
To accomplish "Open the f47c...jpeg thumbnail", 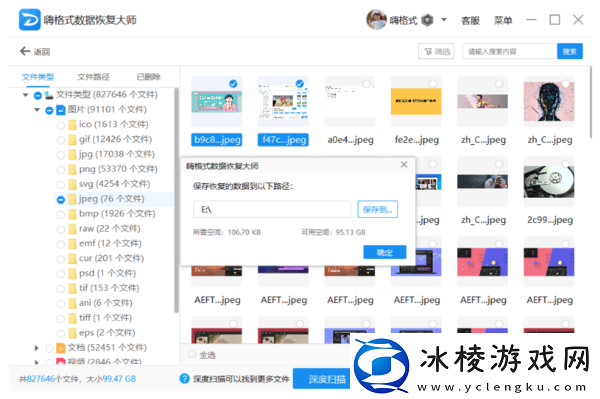I will click(x=283, y=102).
